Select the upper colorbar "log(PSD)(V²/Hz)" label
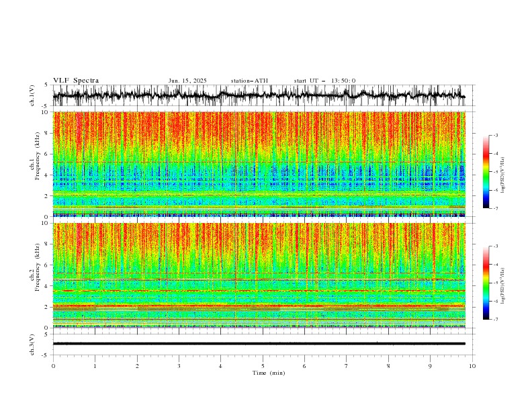The height and width of the screenshot is (411, 532). pos(502,175)
